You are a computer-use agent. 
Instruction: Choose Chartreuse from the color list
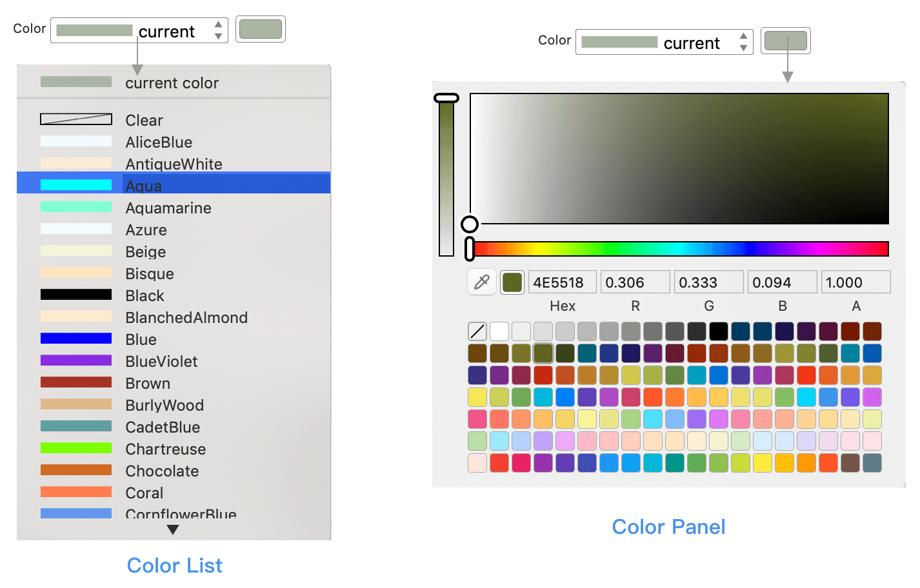click(174, 449)
